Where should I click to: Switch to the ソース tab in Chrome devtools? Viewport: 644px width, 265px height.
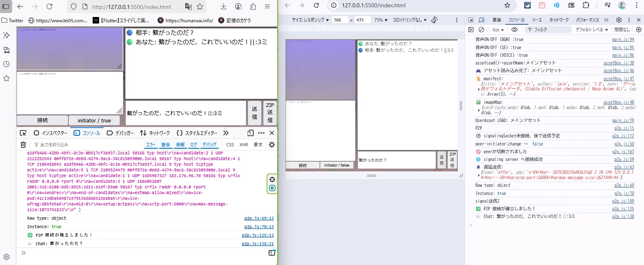coord(537,20)
